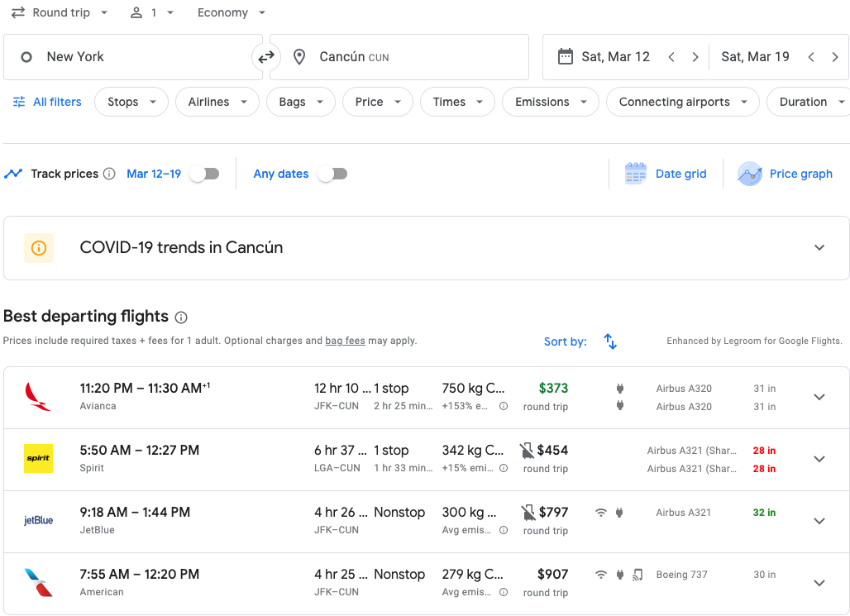Expand the Avianca flight details
This screenshot has width=850, height=616.
tap(819, 397)
